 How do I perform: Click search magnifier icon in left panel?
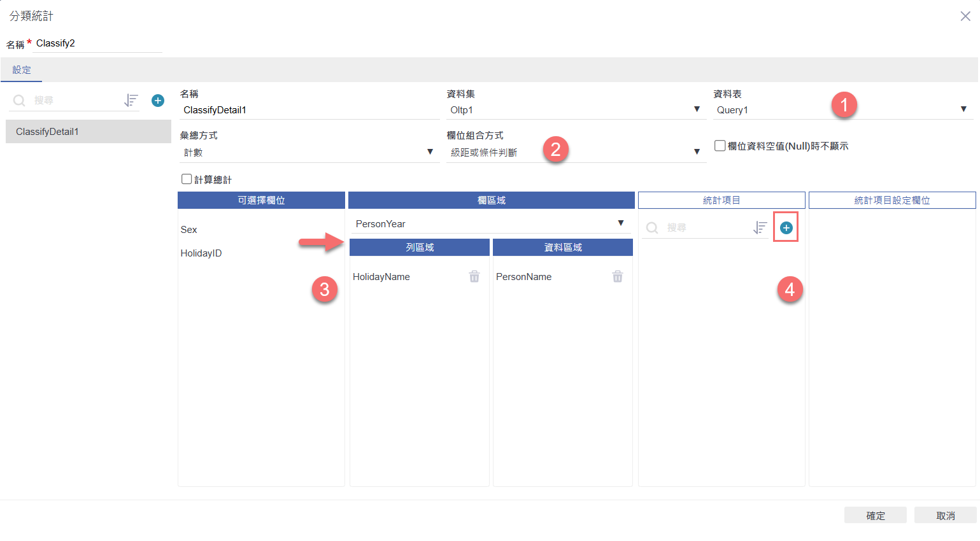tap(19, 101)
